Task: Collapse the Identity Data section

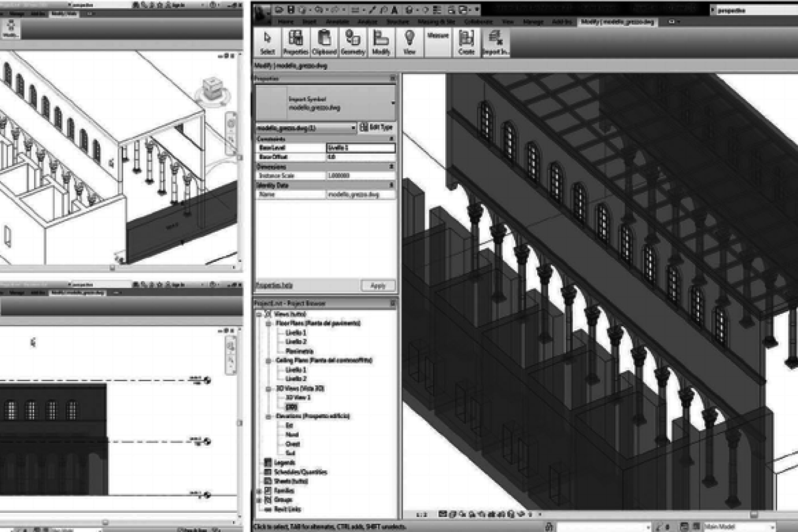Action: coord(392,185)
